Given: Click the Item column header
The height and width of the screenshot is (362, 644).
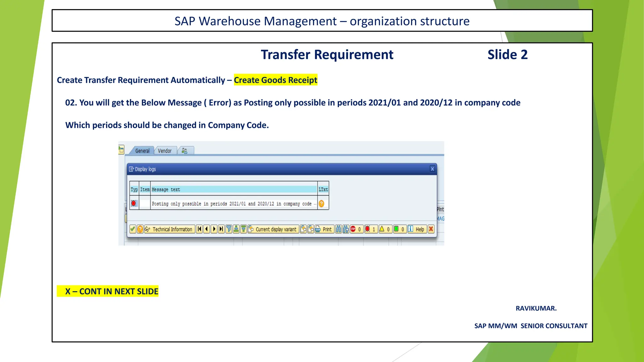Looking at the screenshot, I should click(145, 189).
